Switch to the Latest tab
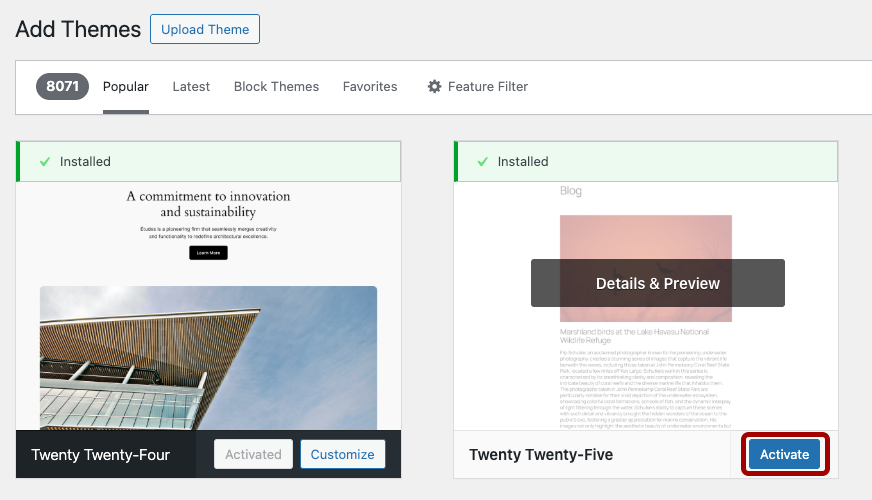The height and width of the screenshot is (500, 872). coord(191,87)
